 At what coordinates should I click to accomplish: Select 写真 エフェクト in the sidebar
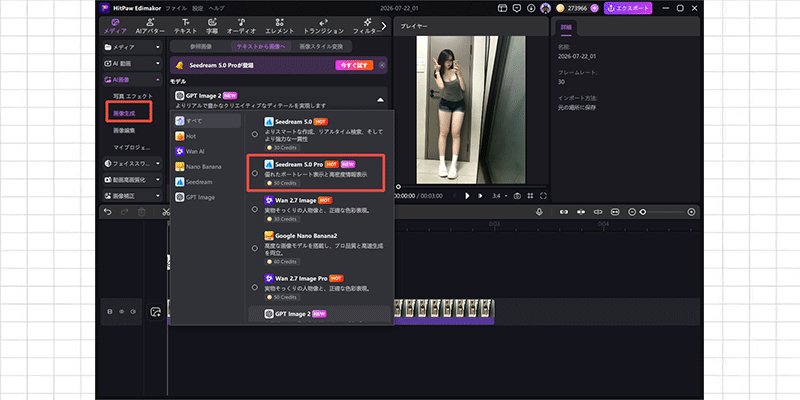pyautogui.click(x=132, y=96)
